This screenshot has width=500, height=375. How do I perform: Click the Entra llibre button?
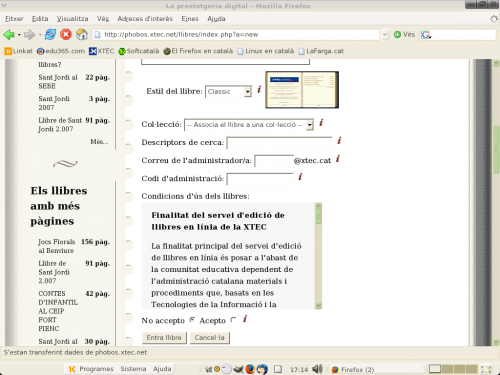pyautogui.click(x=164, y=337)
